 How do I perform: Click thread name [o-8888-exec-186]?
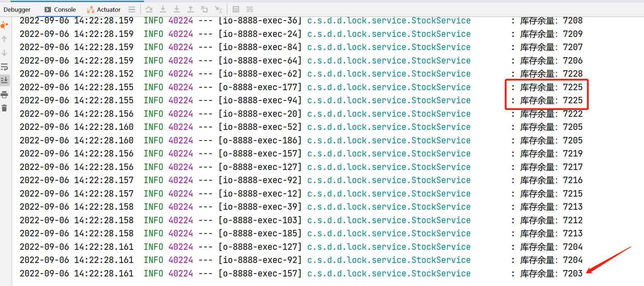(x=260, y=141)
